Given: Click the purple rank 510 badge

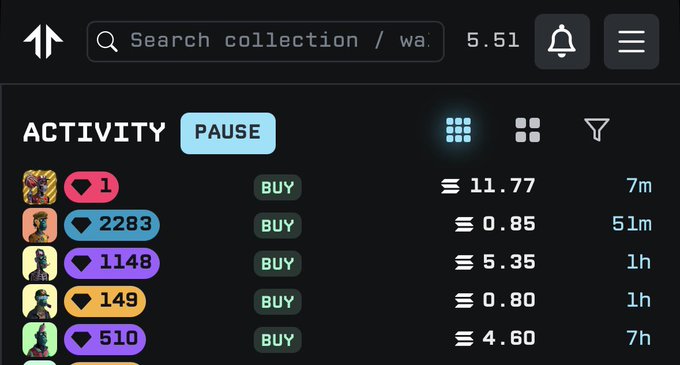Looking at the screenshot, I should (x=105, y=339).
